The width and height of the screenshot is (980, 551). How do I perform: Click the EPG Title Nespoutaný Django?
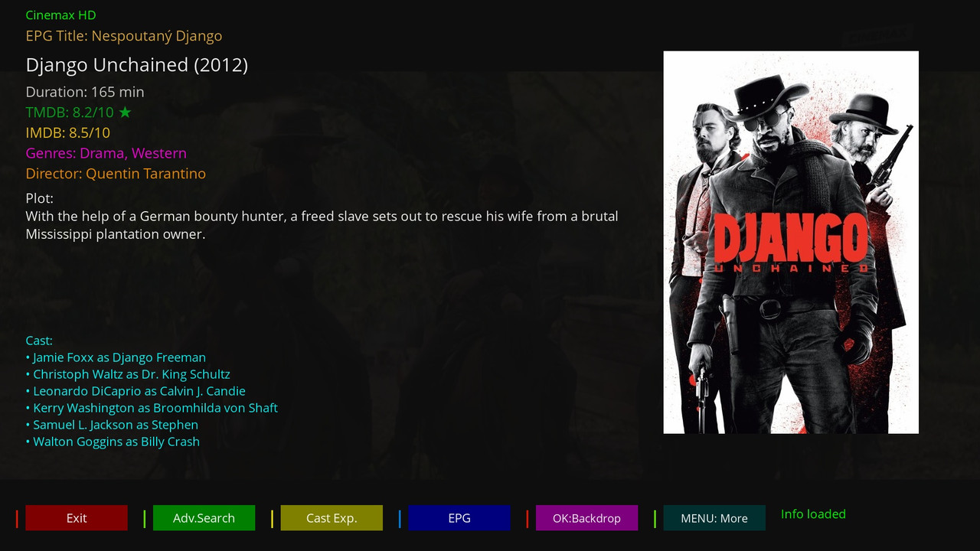(124, 36)
